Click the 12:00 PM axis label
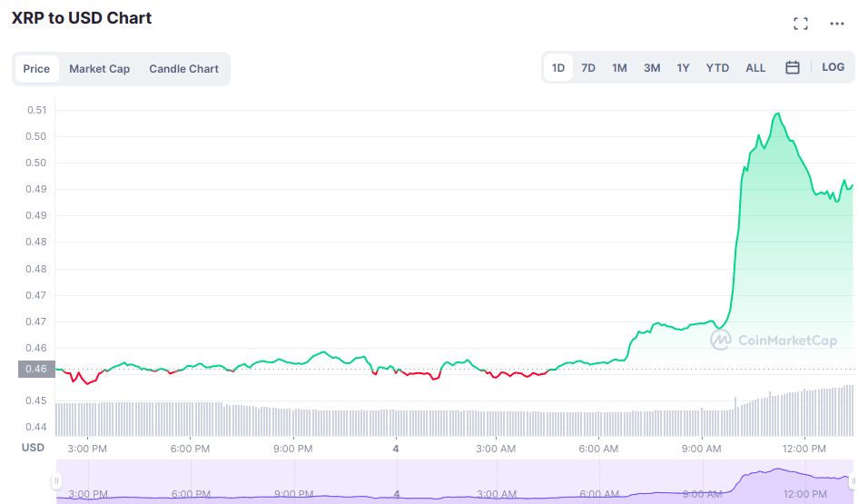Image resolution: width=868 pixels, height=504 pixels. point(804,449)
